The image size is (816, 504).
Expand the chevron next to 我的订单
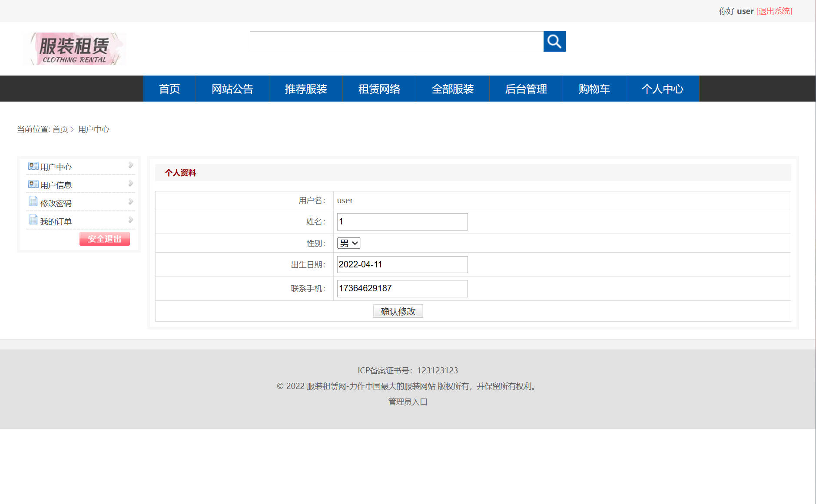(x=130, y=220)
